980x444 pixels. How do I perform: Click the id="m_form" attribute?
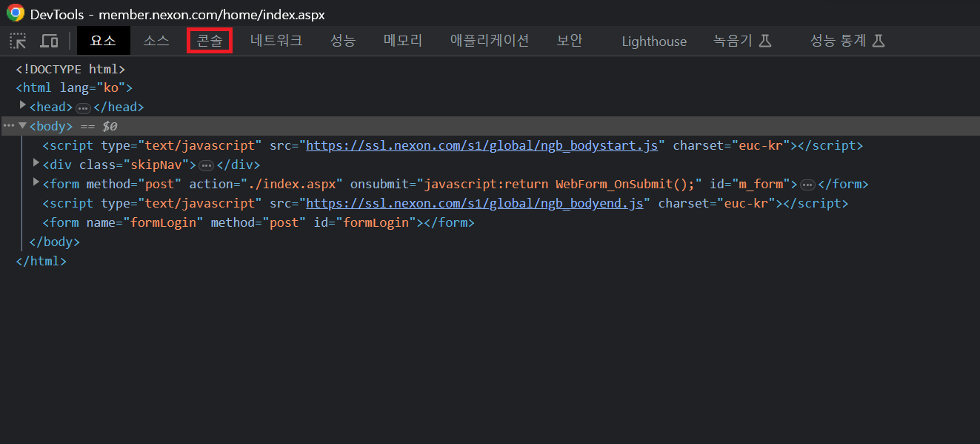coord(751,184)
